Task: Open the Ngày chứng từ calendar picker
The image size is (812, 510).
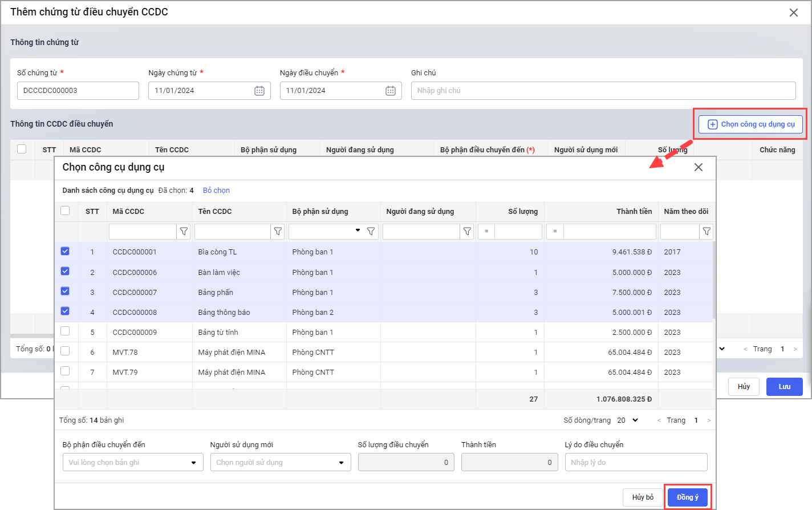Action: (259, 91)
